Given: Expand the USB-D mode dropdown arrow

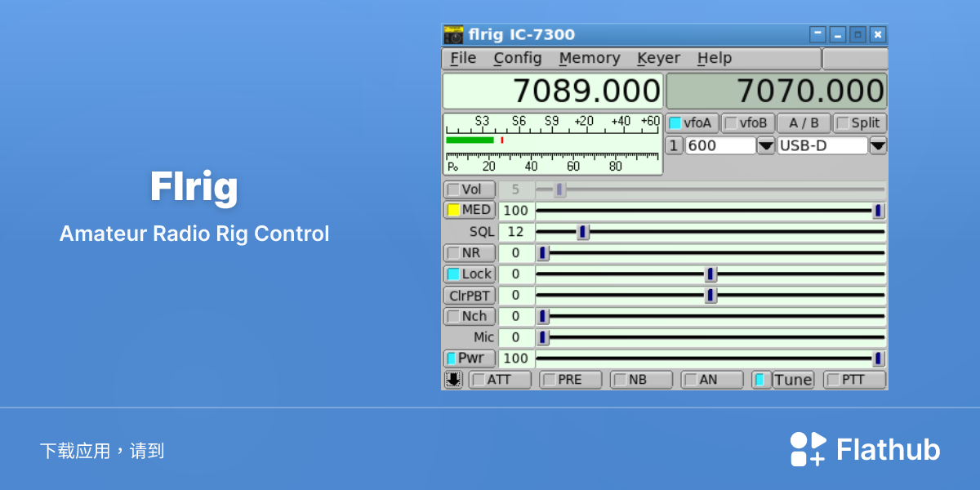Looking at the screenshot, I should (878, 145).
